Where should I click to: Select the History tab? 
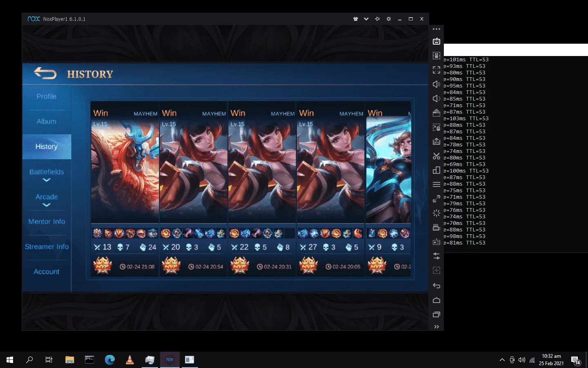[x=47, y=146]
